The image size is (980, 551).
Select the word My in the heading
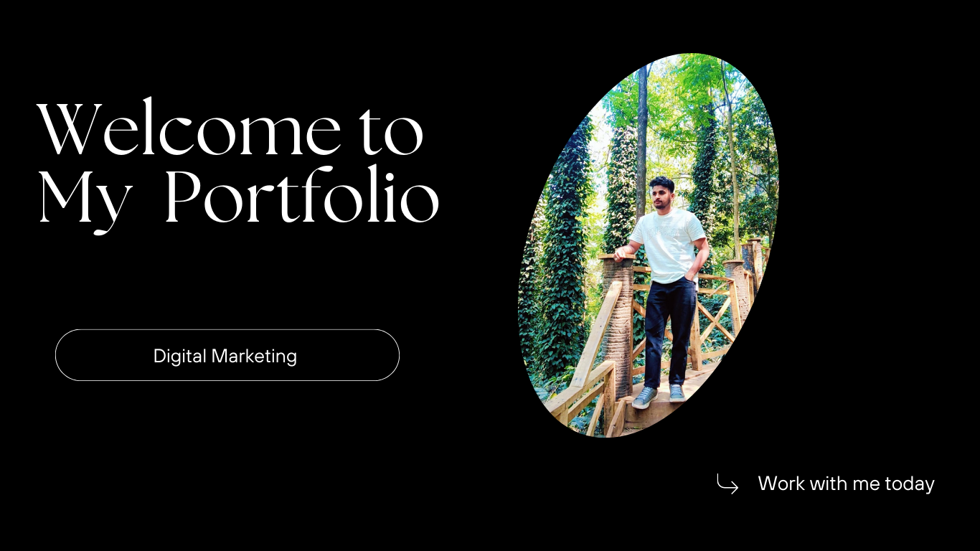coord(85,202)
